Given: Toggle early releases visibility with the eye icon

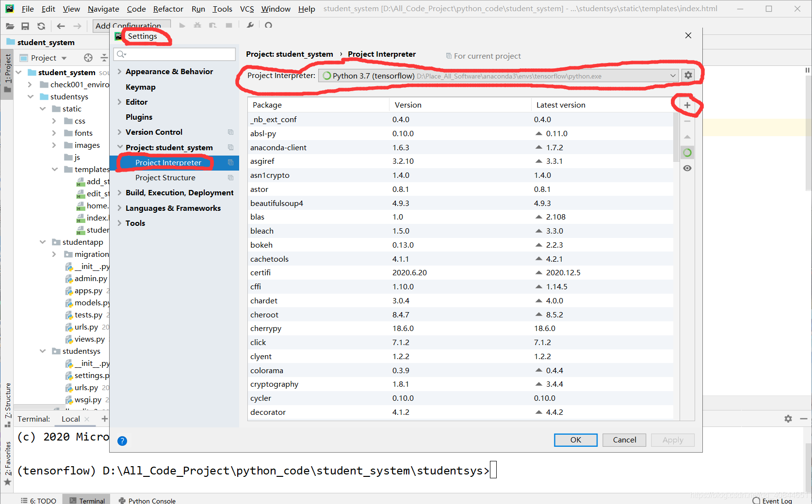Looking at the screenshot, I should (687, 168).
